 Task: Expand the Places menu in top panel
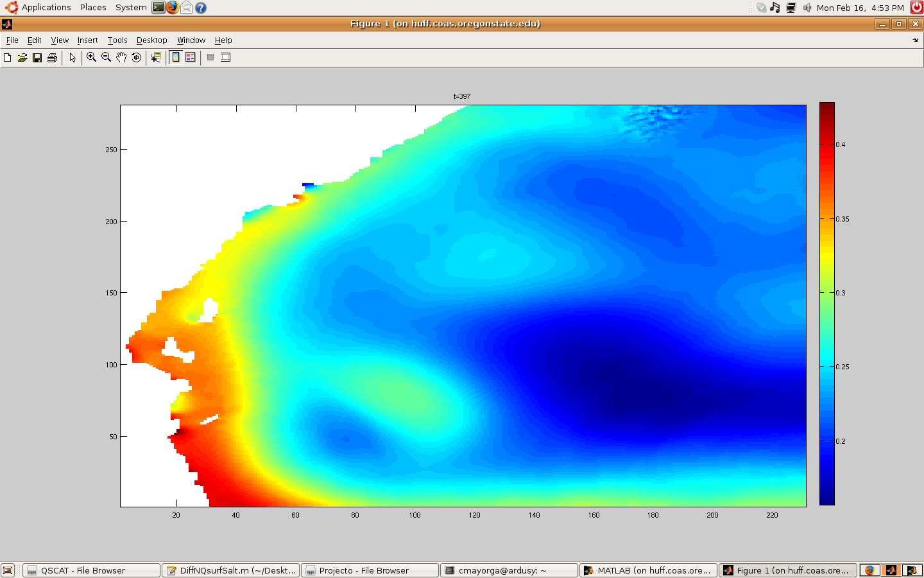tap(93, 8)
